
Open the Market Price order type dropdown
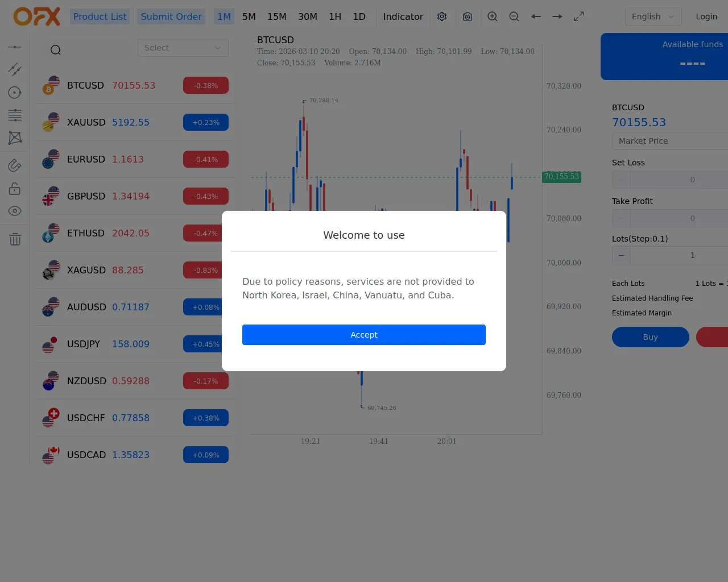(670, 141)
